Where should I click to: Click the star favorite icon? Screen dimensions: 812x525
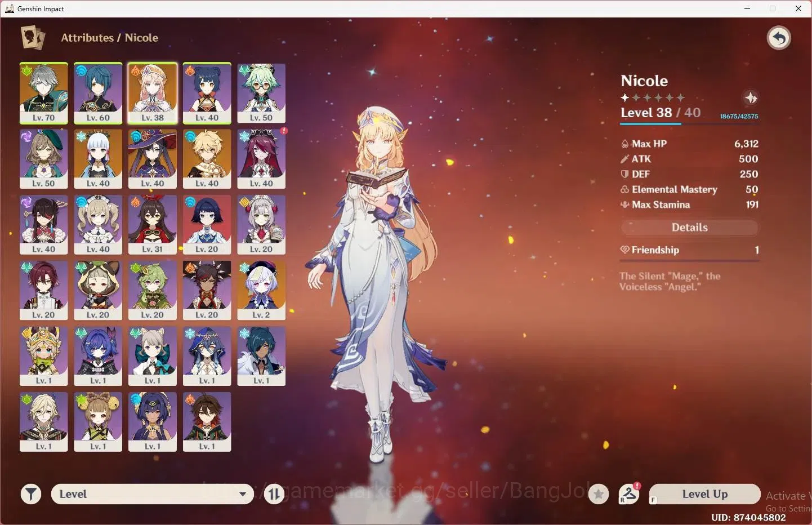[x=599, y=494]
